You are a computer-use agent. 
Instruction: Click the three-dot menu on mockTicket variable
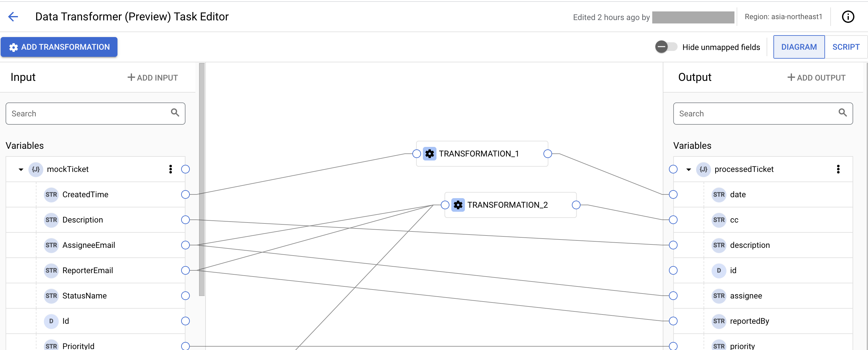tap(171, 169)
